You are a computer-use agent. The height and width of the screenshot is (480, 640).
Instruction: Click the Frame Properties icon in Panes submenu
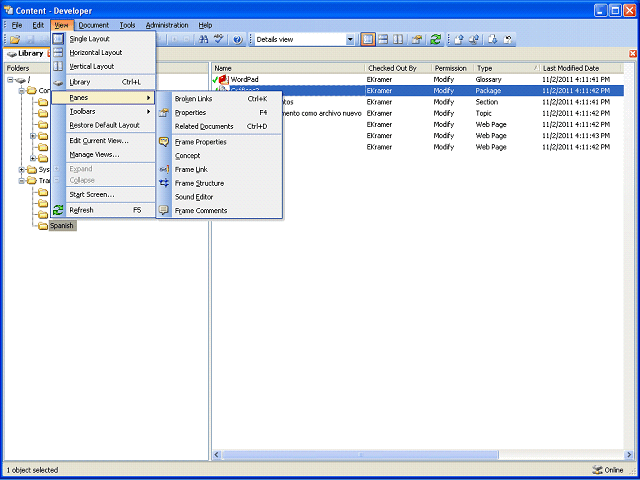(164, 142)
